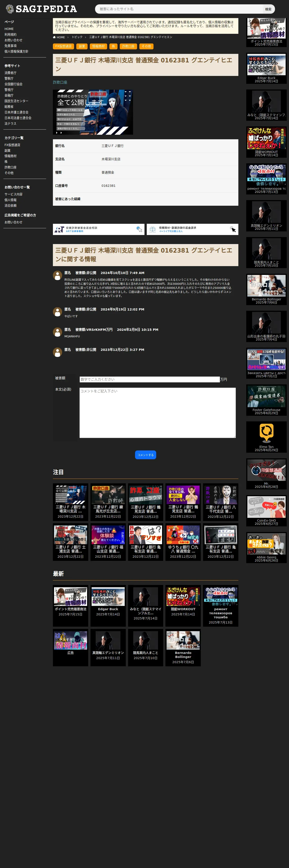Open 詐欺口座 in sidebar category list
This screenshot has width=289, height=868.
tap(10, 167)
